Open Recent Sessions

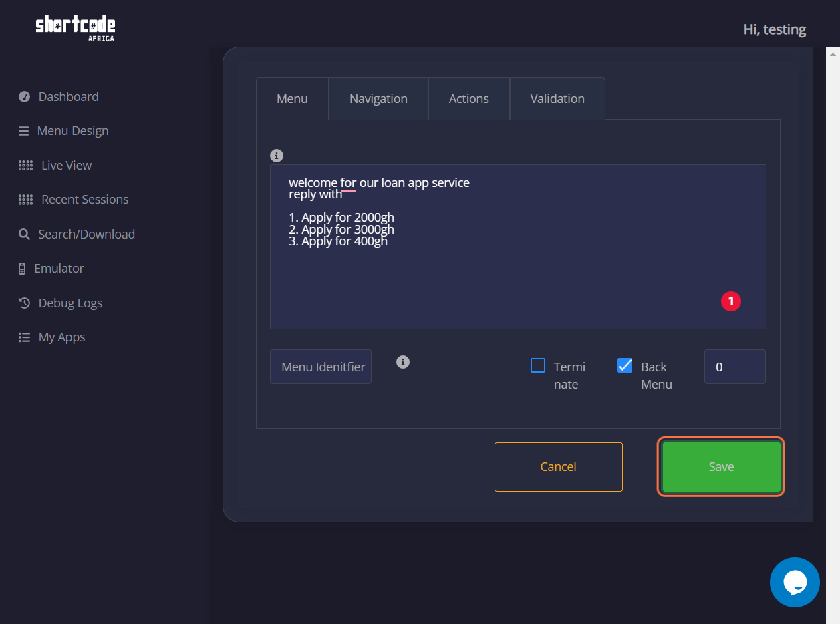85,199
